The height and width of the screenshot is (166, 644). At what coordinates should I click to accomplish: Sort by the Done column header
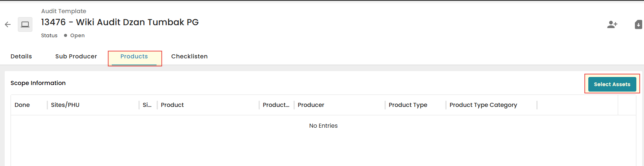22,105
